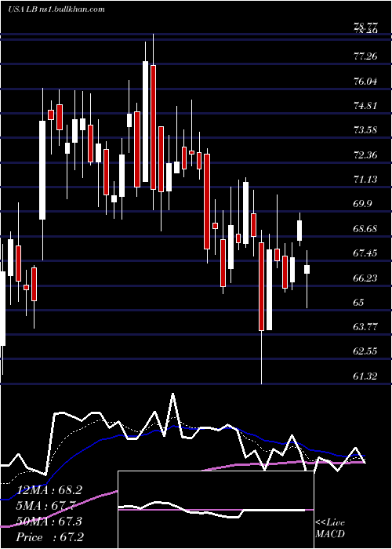392x549 pixels.
Task: Click the 74.81 price axis label
Action: 365,106
